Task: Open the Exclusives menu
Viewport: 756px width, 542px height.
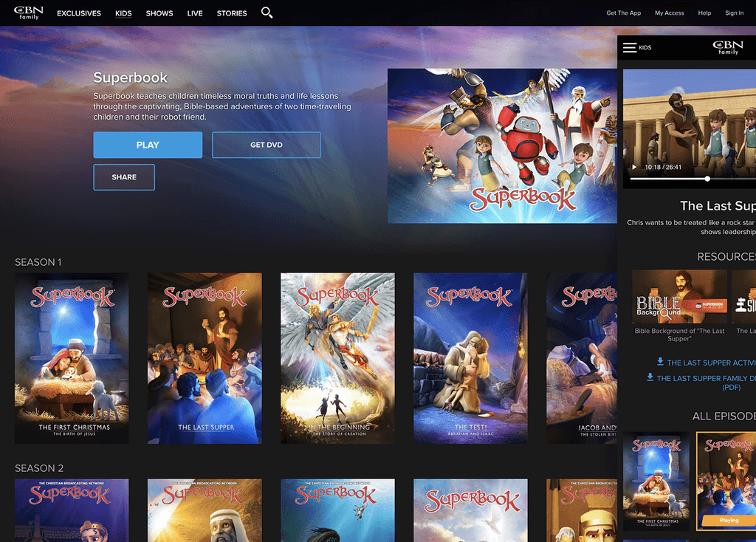Action: tap(78, 13)
